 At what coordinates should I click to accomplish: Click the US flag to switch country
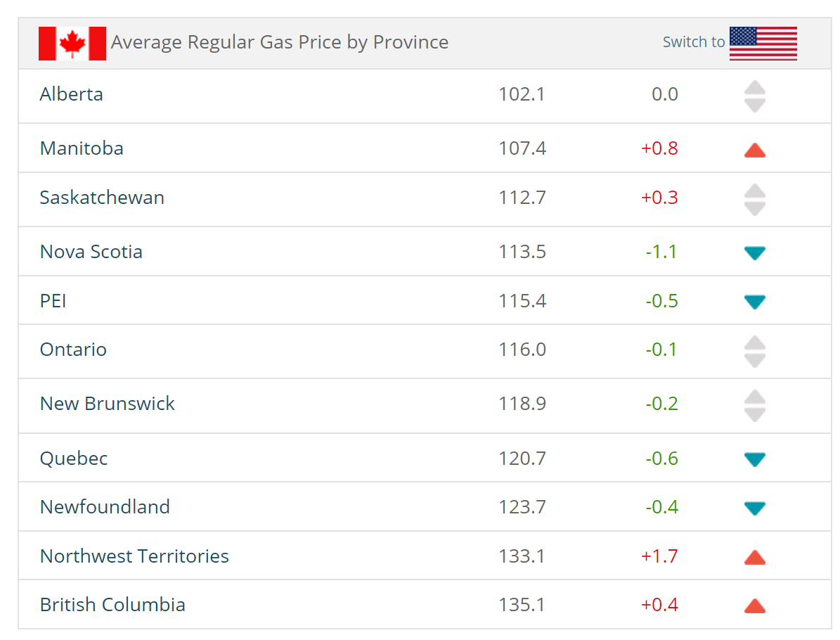(x=763, y=43)
